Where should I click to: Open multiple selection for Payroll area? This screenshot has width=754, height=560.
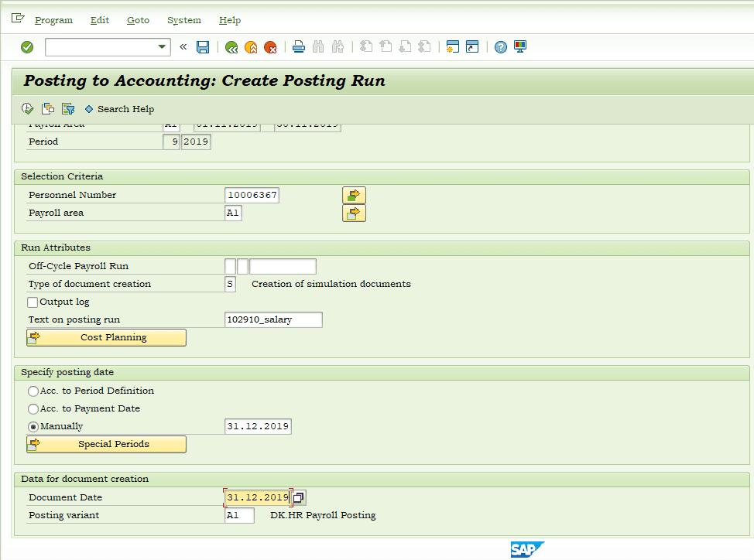(354, 213)
